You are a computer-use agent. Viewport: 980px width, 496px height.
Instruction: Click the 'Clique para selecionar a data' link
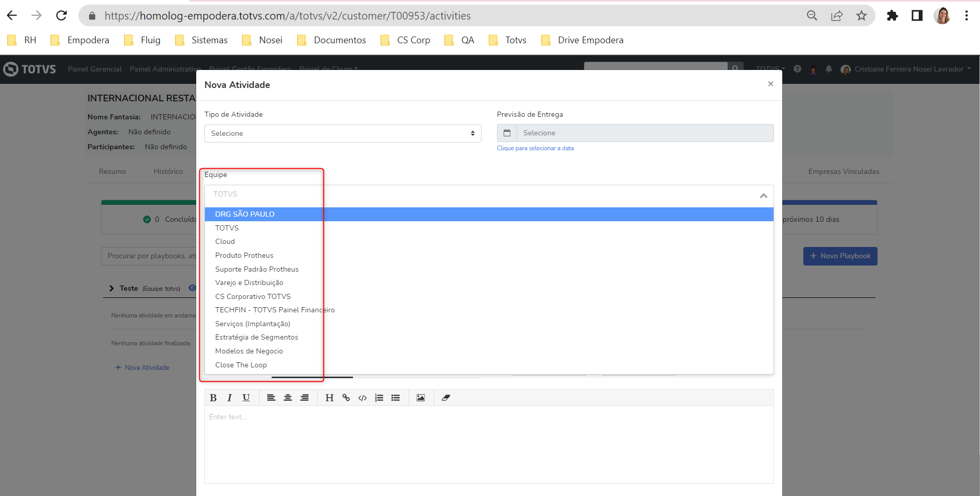(536, 148)
